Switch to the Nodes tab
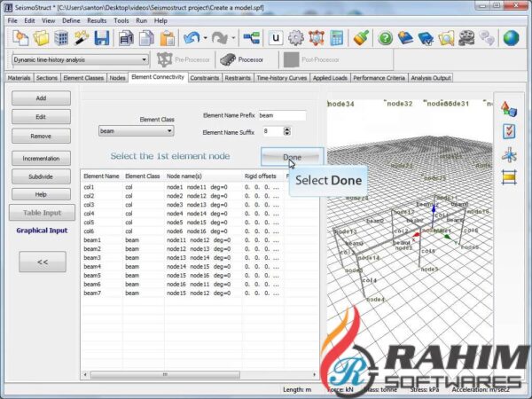This screenshot has width=532, height=399. [x=117, y=78]
